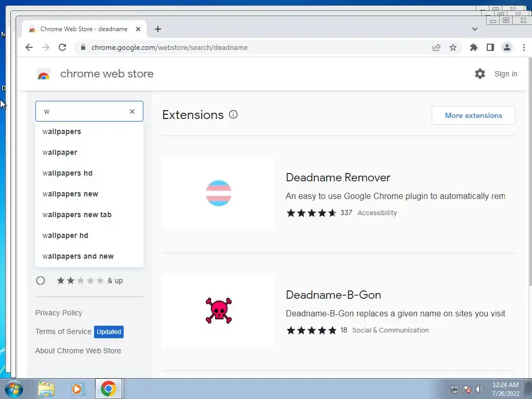
Task: Choose the 'wallpapers hd' suggestion
Action: [89, 173]
